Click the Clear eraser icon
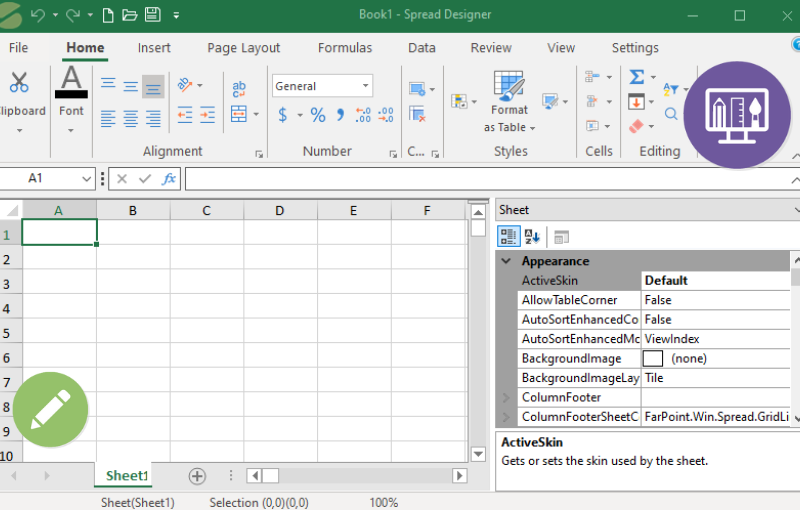Image resolution: width=800 pixels, height=510 pixels. 636,127
